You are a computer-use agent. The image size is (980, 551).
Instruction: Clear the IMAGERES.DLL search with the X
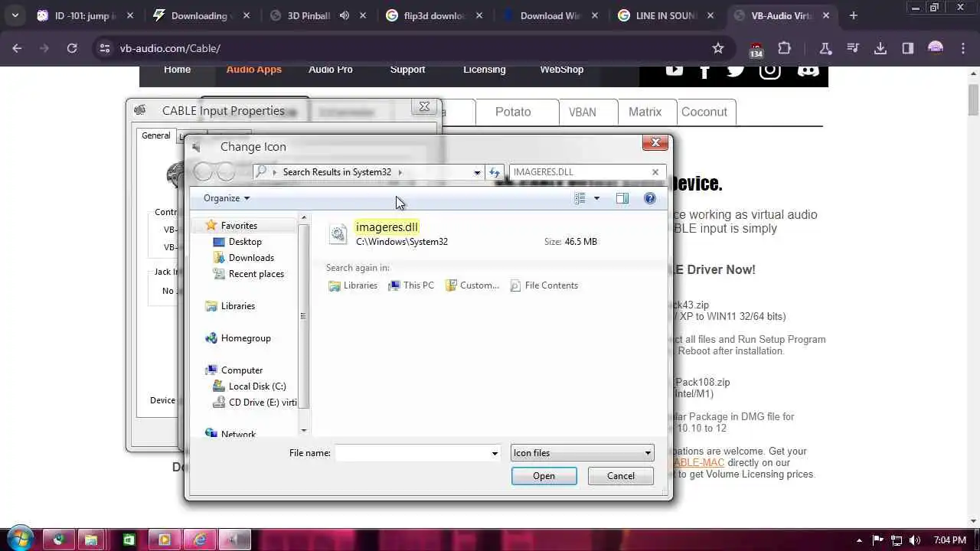(x=655, y=172)
